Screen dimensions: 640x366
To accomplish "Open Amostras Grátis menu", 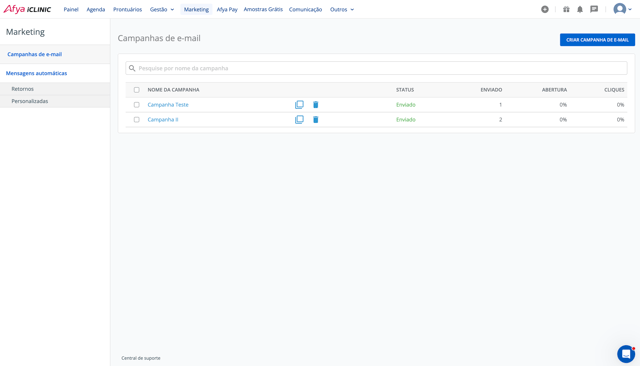I will coord(263,9).
